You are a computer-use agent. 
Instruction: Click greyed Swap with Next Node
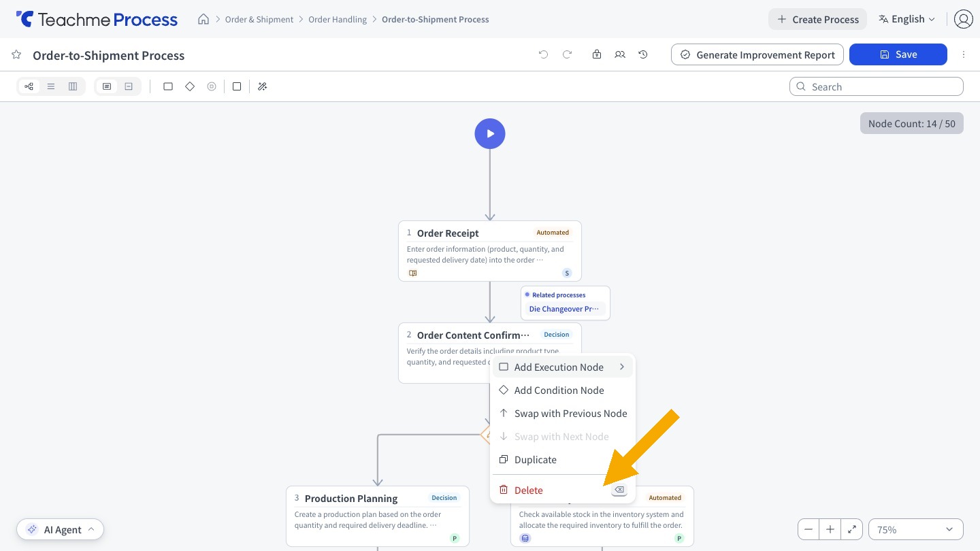pos(563,437)
